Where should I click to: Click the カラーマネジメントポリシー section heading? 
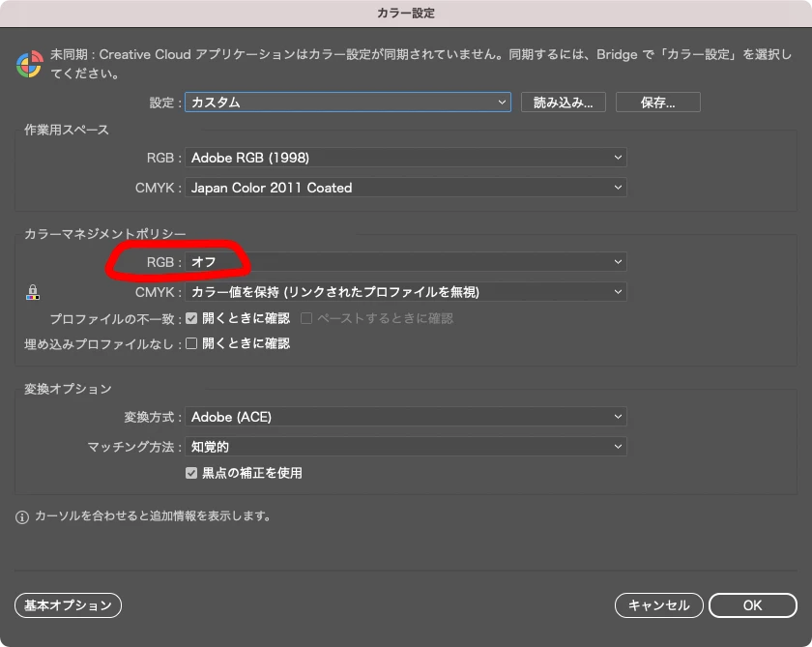[105, 234]
